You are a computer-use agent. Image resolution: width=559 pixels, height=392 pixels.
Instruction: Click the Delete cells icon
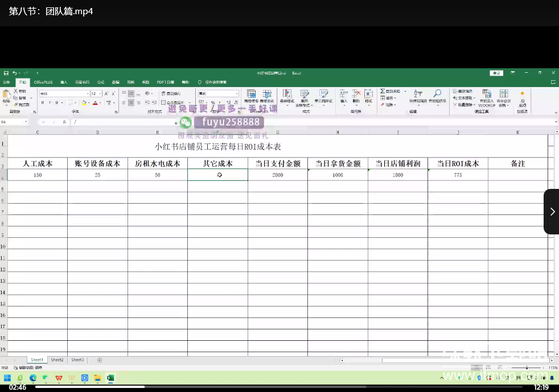tap(356, 95)
